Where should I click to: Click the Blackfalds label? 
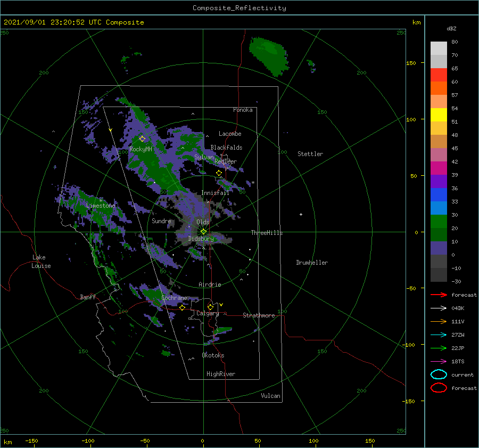[x=226, y=148]
